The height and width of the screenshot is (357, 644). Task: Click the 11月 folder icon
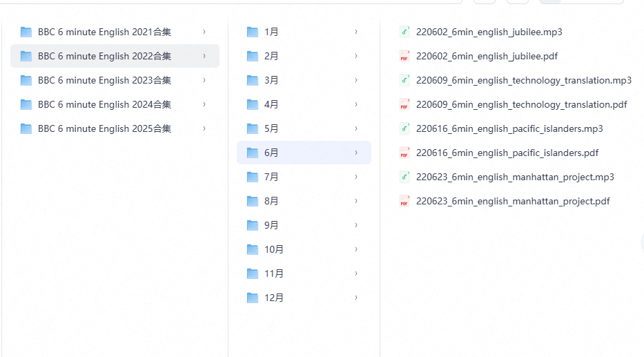[252, 274]
